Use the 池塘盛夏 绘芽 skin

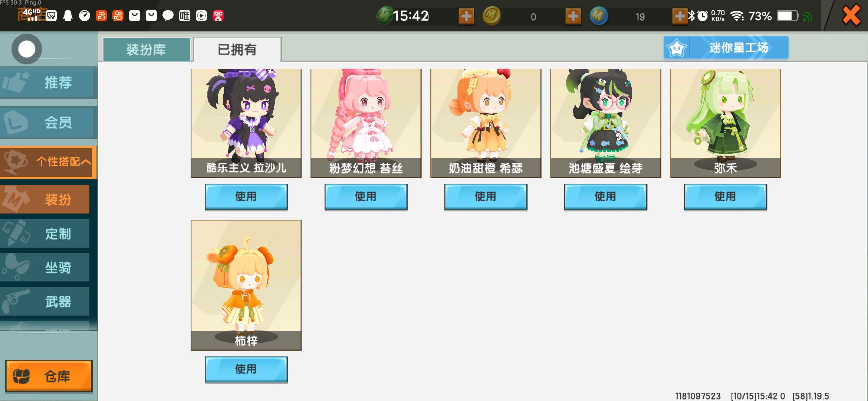(x=605, y=197)
